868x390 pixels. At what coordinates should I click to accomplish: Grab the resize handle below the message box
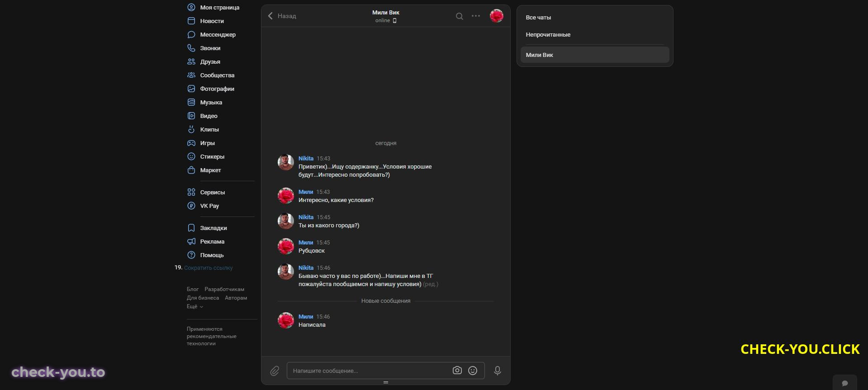tap(385, 382)
